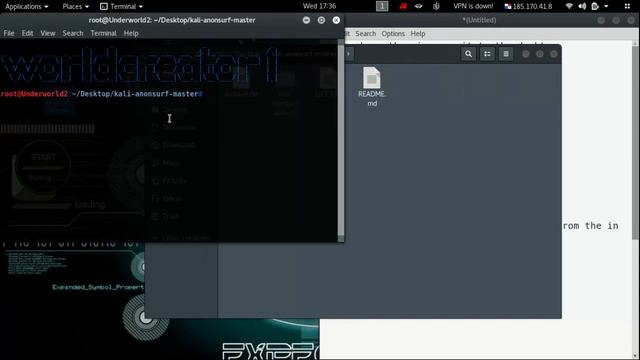Open the File menu in terminal
This screenshot has height=360, width=640.
pyautogui.click(x=9, y=33)
